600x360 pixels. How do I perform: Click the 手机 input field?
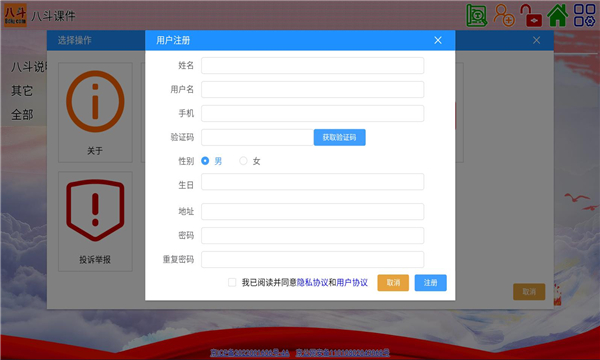[x=313, y=113]
